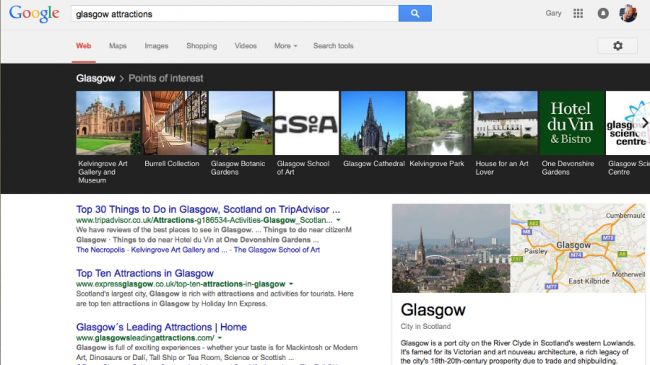Open the Necropolis sublink

coord(100,250)
